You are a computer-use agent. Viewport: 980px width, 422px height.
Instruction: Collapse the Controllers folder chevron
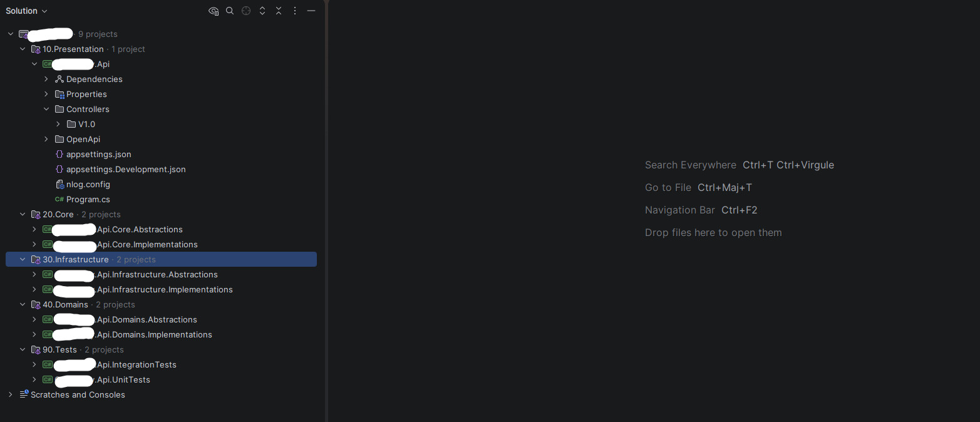46,109
